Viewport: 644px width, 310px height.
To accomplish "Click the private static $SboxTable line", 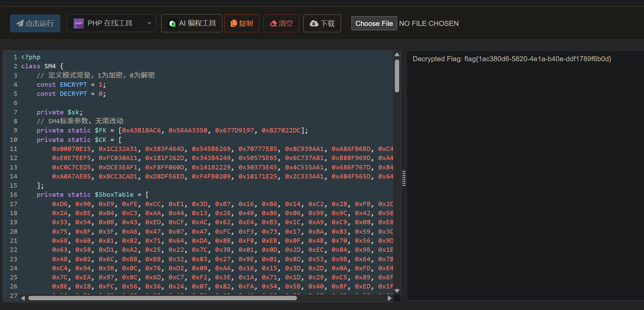I will point(92,195).
